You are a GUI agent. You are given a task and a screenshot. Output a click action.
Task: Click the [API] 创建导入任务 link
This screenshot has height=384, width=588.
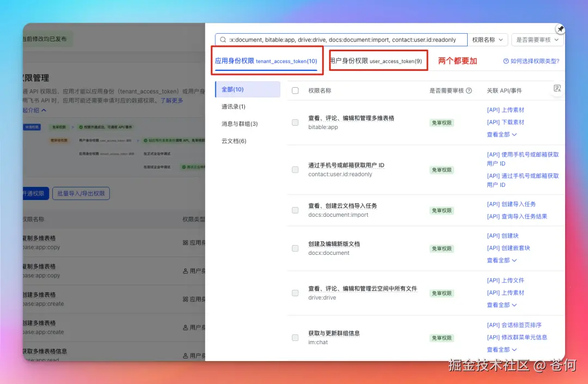(x=511, y=204)
